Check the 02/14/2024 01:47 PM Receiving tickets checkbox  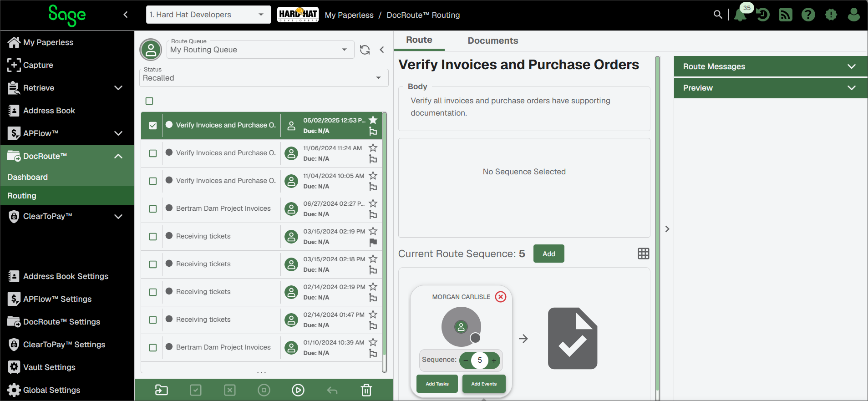point(153,320)
